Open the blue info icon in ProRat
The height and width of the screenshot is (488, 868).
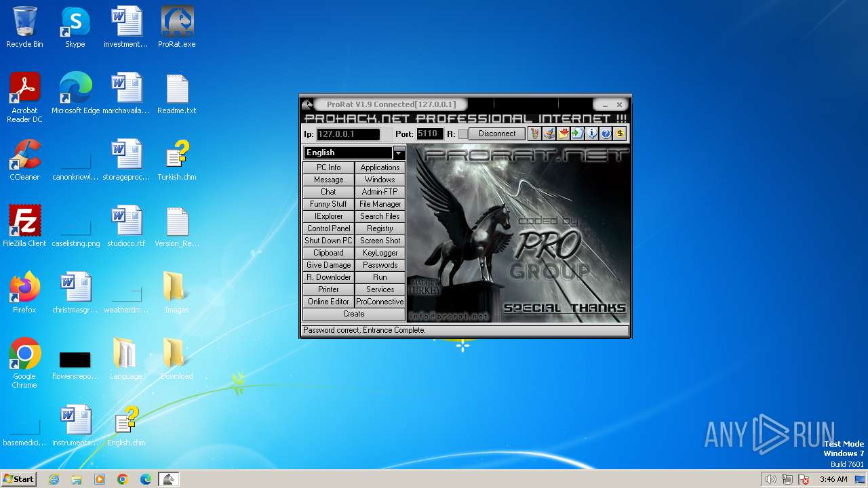591,134
